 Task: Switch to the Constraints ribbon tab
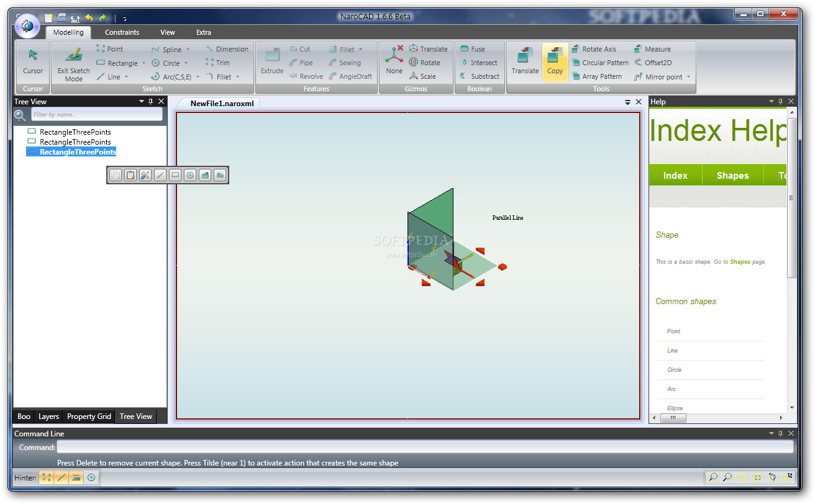(122, 32)
